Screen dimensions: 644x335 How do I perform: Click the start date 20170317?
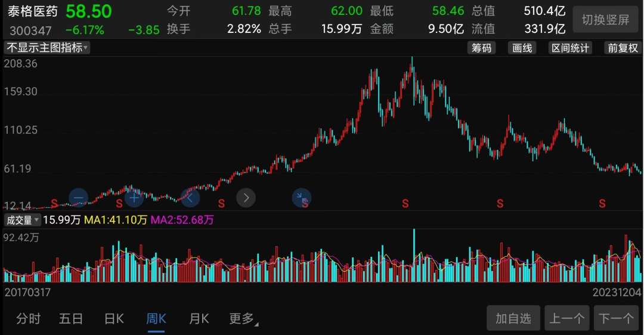pos(27,293)
